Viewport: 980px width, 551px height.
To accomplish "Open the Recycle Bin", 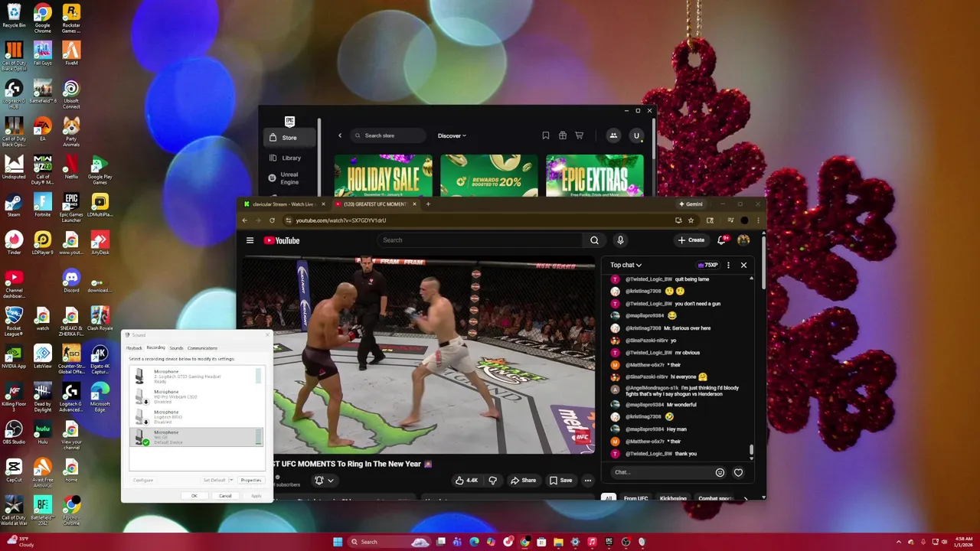I will (14, 16).
